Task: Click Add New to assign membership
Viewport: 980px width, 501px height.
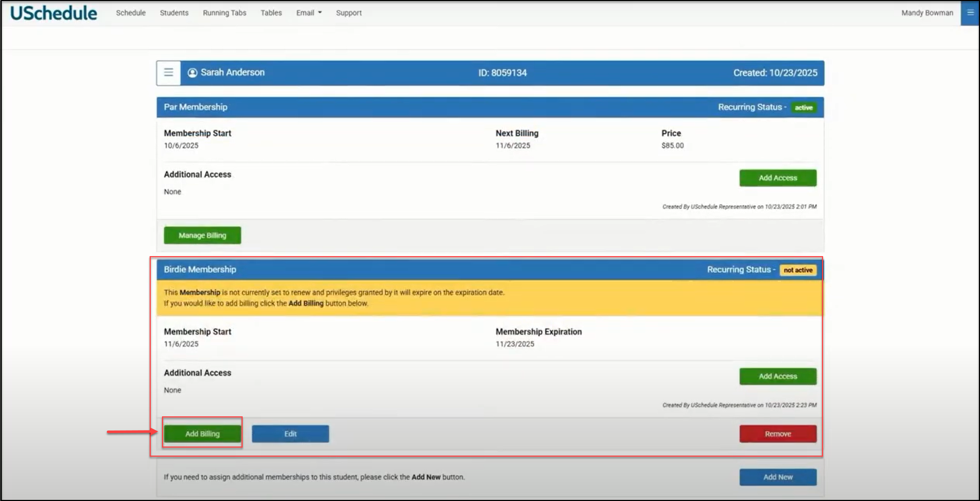Action: click(x=778, y=477)
